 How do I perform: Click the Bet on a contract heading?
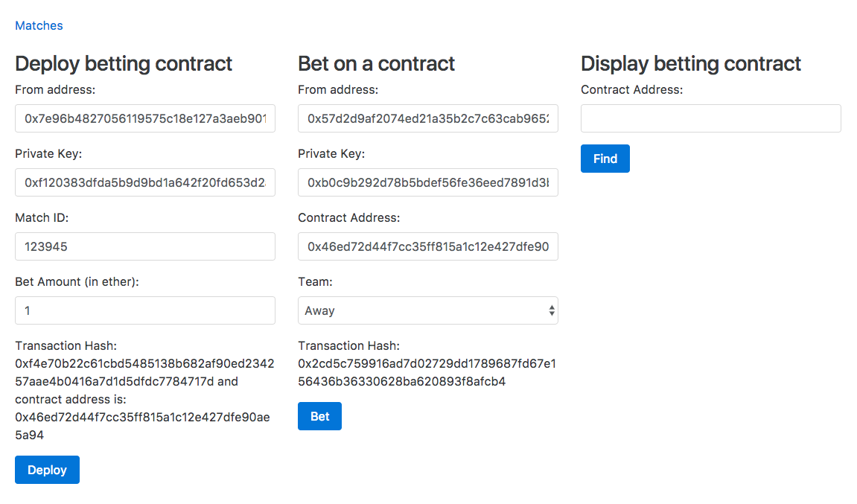click(x=376, y=63)
